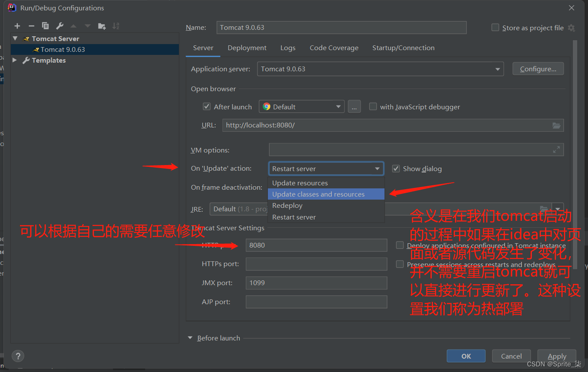Click the HTTP port field showing 8080

316,245
